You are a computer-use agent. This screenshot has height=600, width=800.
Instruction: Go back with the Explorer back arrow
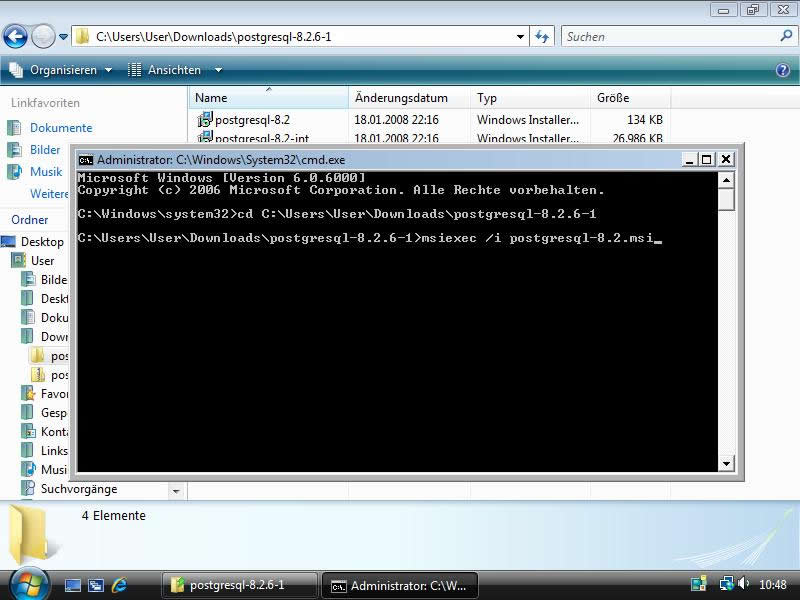coord(15,37)
